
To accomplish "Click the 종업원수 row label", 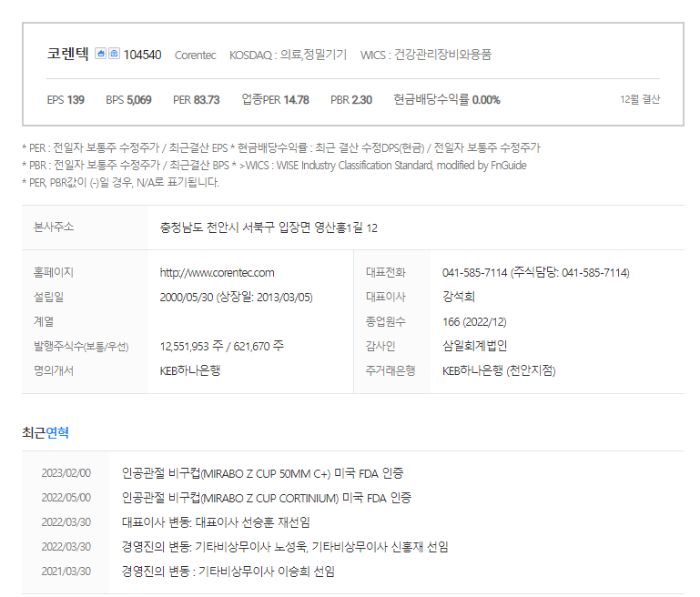I will point(386,321).
